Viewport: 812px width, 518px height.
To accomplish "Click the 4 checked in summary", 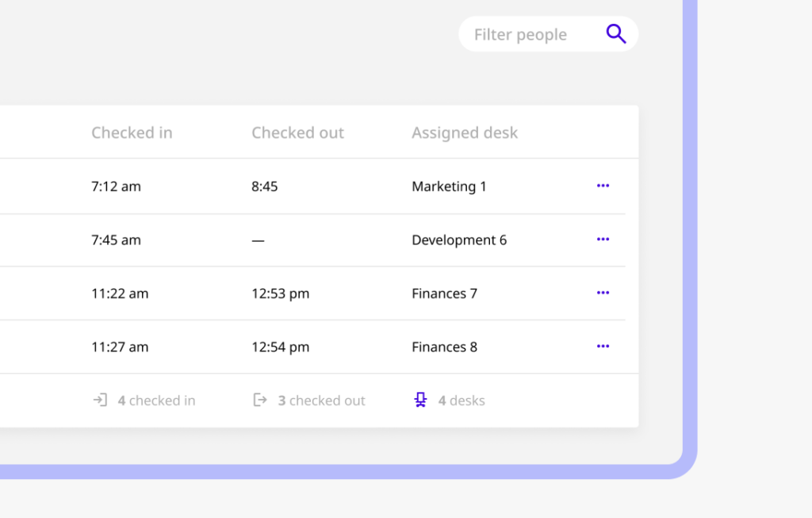I will tap(156, 401).
